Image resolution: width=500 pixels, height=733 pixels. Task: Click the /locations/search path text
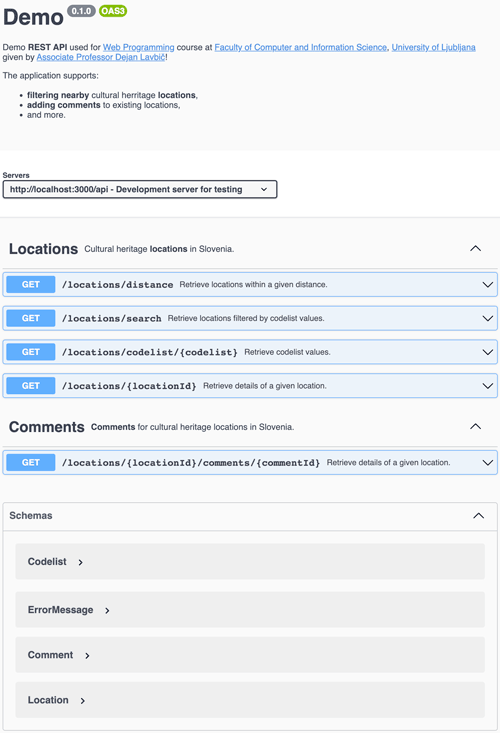(112, 318)
